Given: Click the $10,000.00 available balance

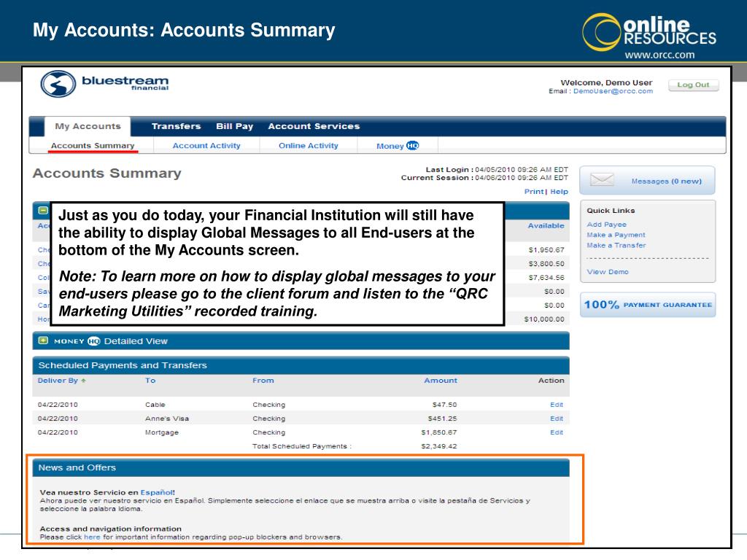Looking at the screenshot, I should 544,319.
